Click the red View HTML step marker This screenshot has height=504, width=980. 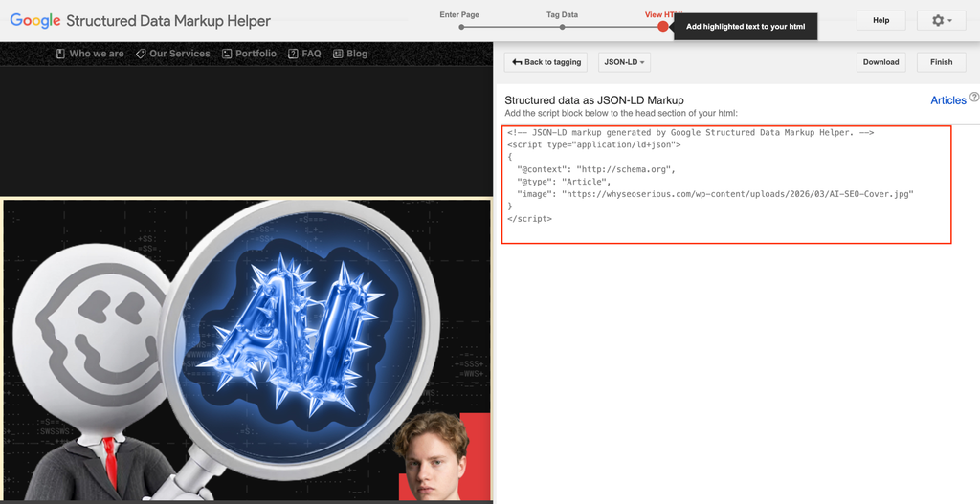point(663,27)
